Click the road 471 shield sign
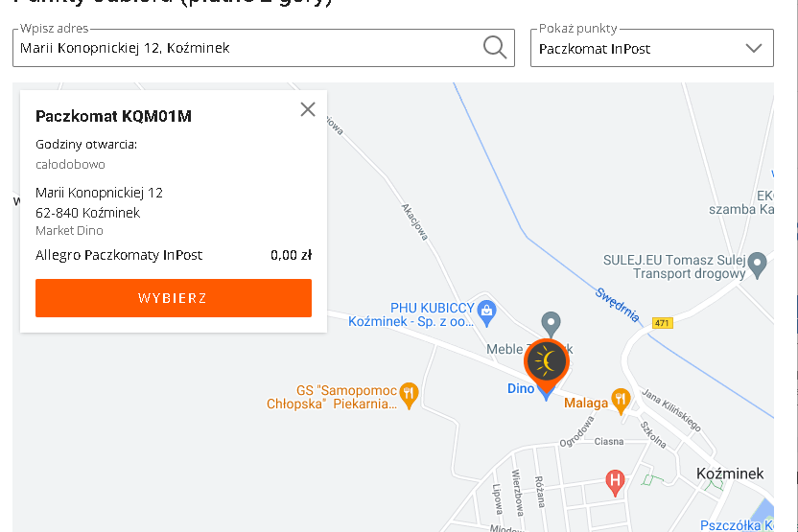This screenshot has width=798, height=532. click(662, 323)
